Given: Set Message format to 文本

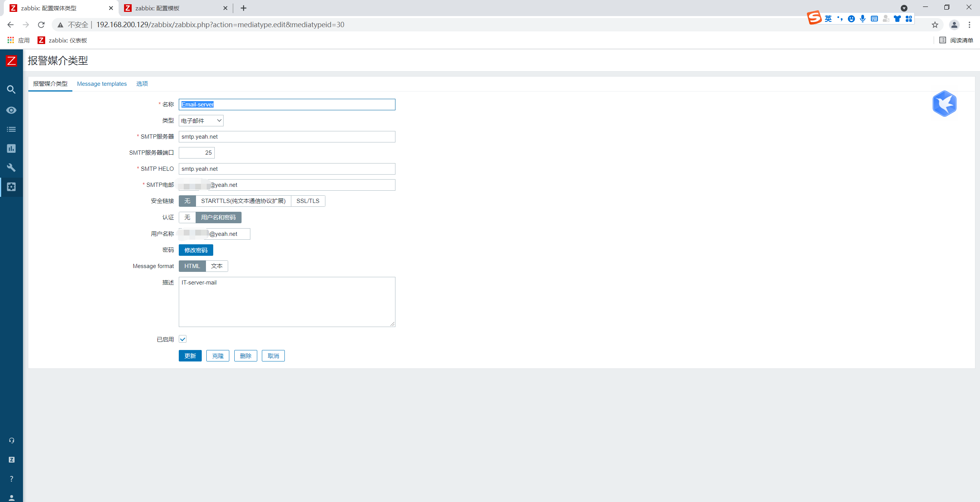Looking at the screenshot, I should click(x=217, y=266).
